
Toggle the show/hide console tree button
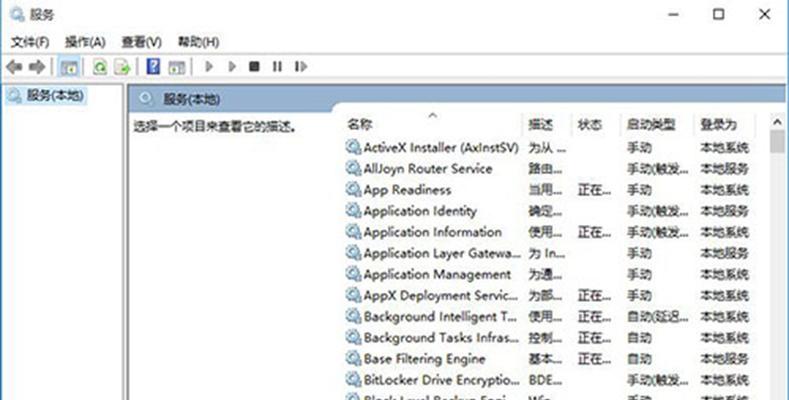click(69, 67)
